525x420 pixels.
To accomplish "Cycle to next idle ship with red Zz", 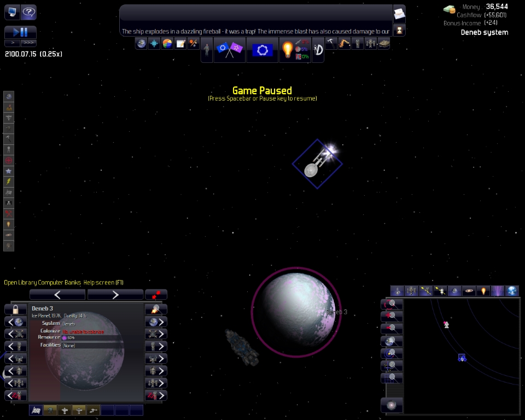I will (156, 395).
